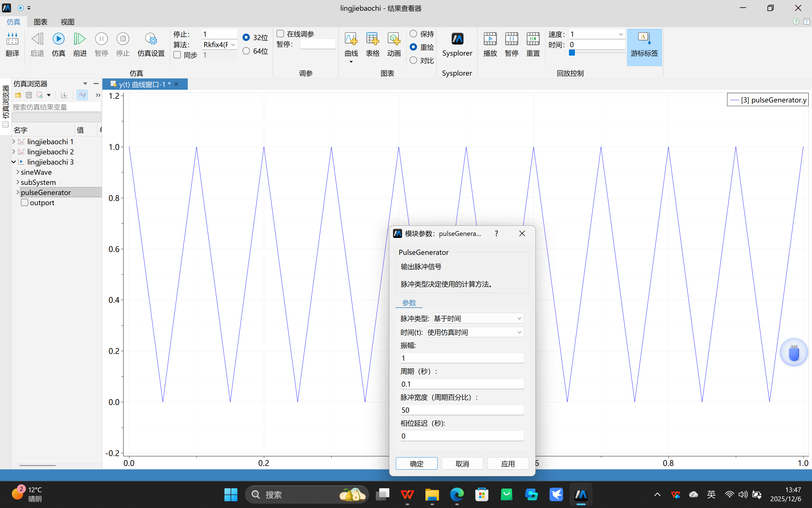Screen dimensions: 812x508
Task: Select the 对比 radio option
Action: [x=413, y=60]
